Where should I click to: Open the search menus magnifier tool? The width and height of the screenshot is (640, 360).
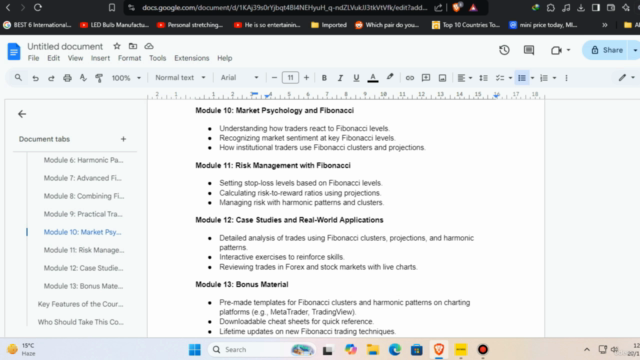click(x=18, y=78)
